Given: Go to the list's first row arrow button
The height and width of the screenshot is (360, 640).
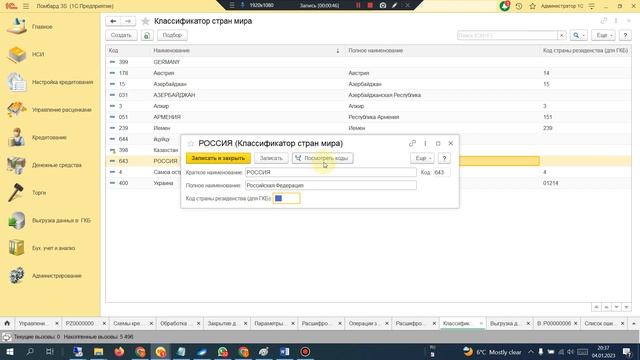Looking at the screenshot, I should (596, 307).
